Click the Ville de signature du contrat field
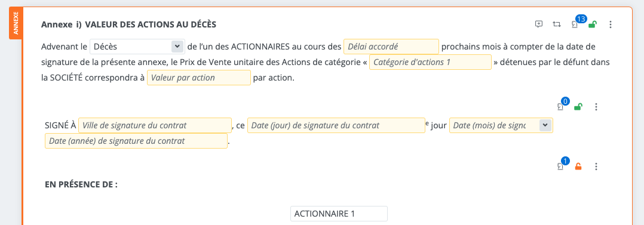 click(x=155, y=125)
